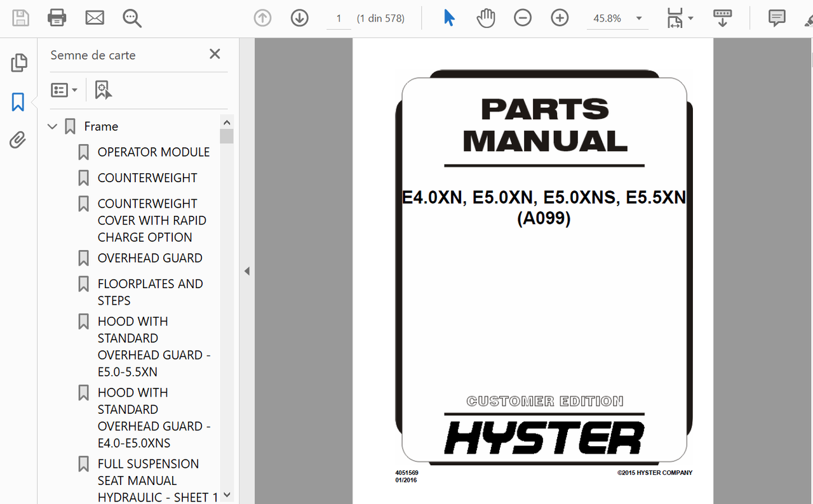The height and width of the screenshot is (504, 813).
Task: Zoom in with plus button
Action: pyautogui.click(x=560, y=18)
